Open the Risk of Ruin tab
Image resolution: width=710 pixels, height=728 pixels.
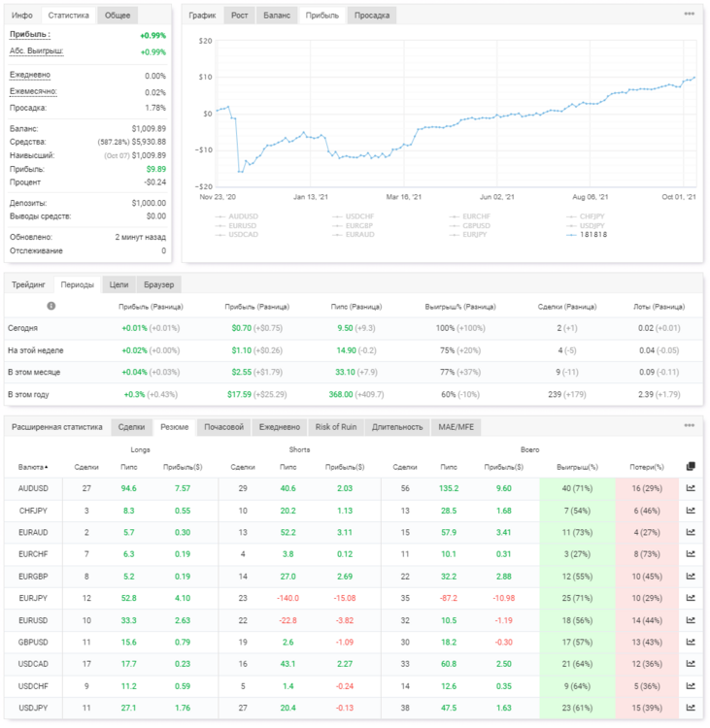(336, 427)
